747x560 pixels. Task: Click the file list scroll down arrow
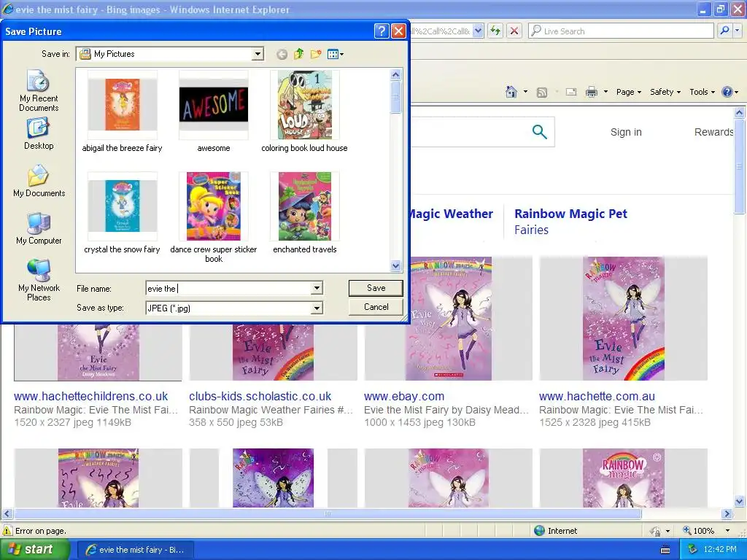(x=396, y=265)
